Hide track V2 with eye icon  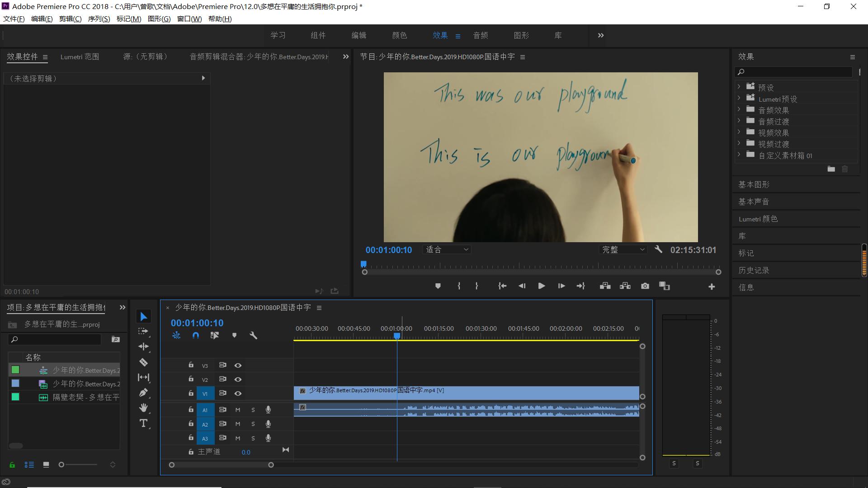(238, 380)
